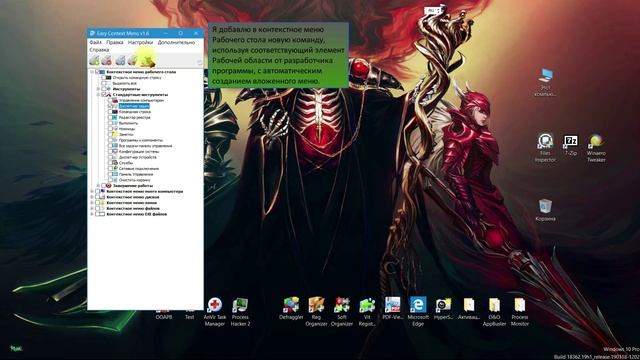Select the Конфигурация системы row

pyautogui.click(x=139, y=152)
